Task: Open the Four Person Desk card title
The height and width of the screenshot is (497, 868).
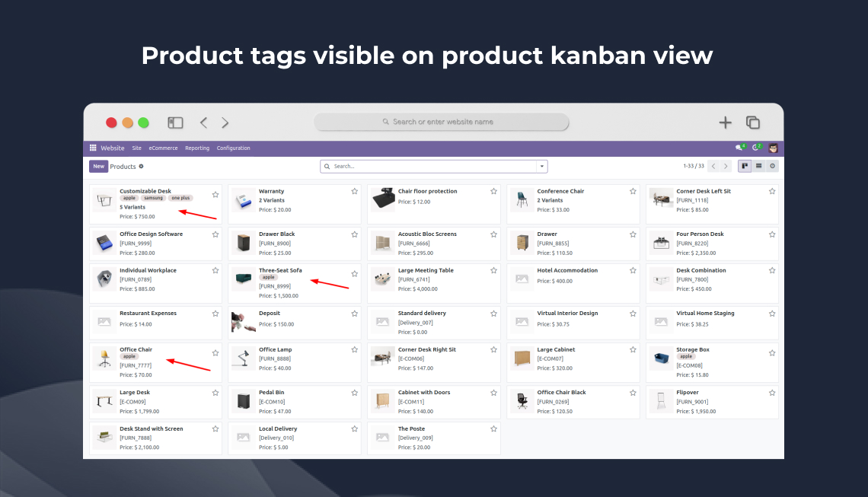Action: click(700, 234)
